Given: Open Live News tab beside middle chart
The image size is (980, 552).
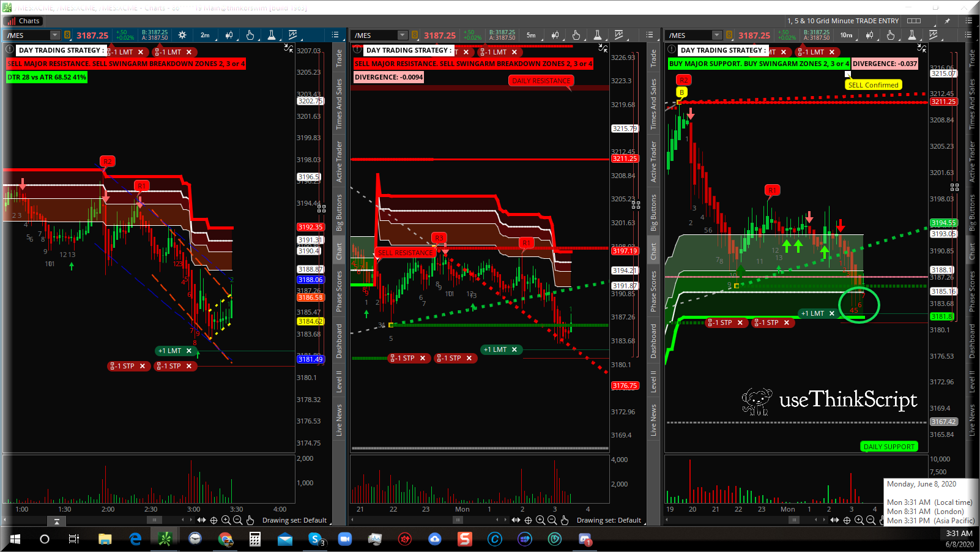Looking at the screenshot, I should pyautogui.click(x=653, y=420).
